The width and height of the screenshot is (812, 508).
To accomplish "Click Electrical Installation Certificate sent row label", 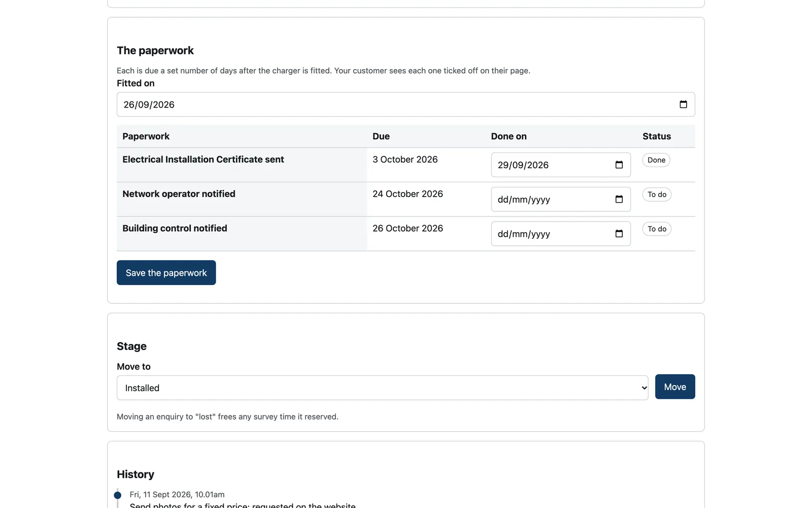I will pyautogui.click(x=203, y=160).
